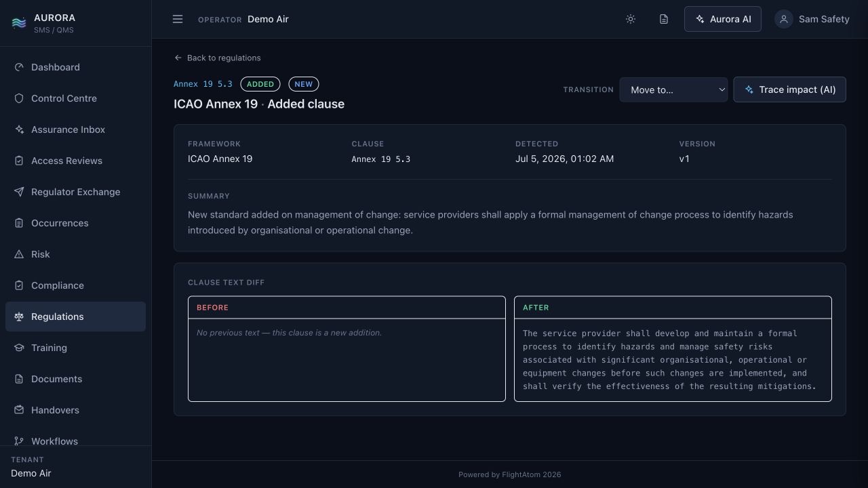Click the version value v1
The height and width of the screenshot is (488, 868).
tap(684, 159)
